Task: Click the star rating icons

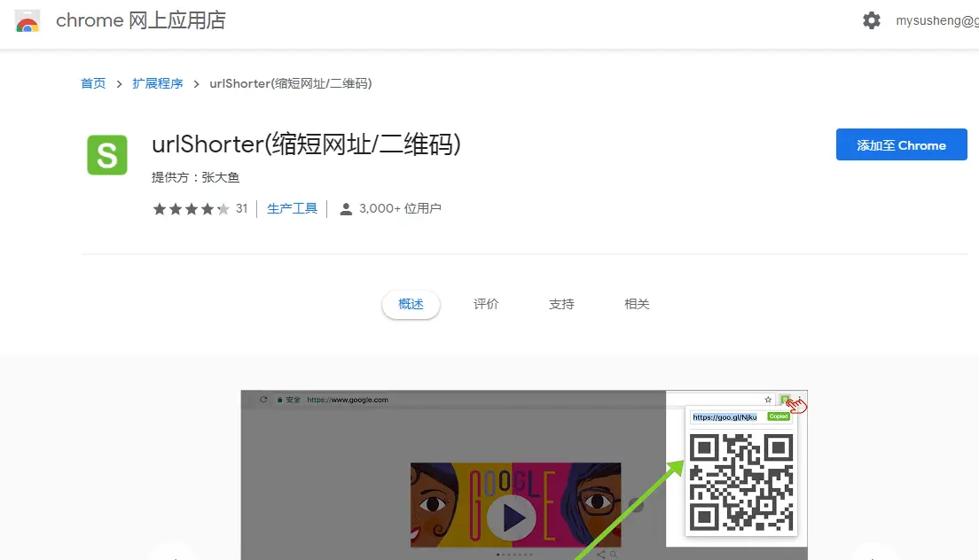Action: pos(191,209)
